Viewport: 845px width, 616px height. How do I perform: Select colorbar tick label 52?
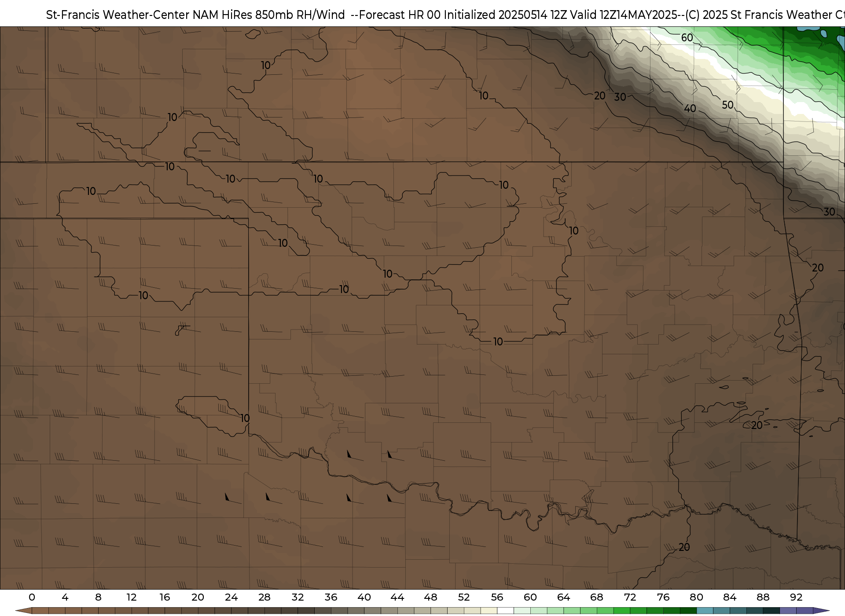click(463, 597)
